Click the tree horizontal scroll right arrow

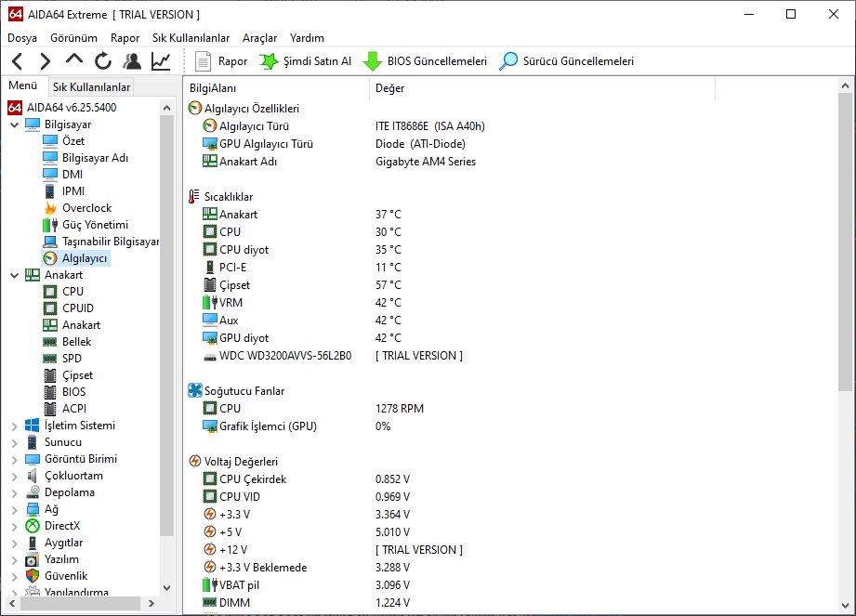pos(151,603)
